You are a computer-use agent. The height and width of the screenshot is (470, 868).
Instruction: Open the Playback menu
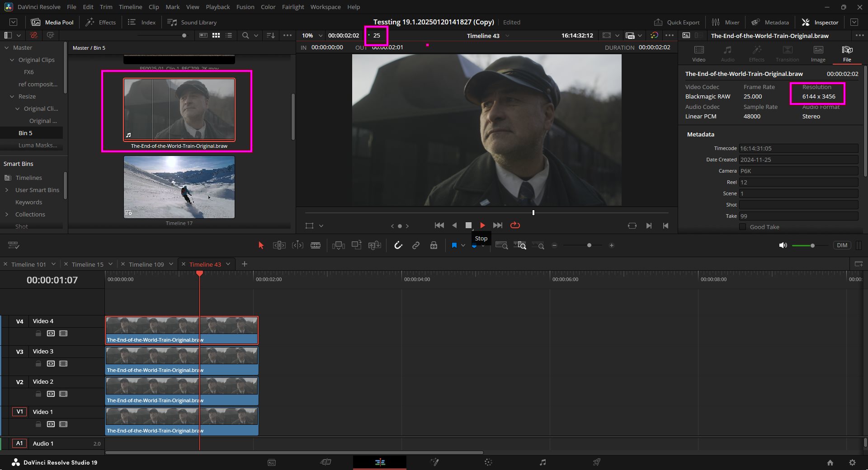(x=217, y=7)
